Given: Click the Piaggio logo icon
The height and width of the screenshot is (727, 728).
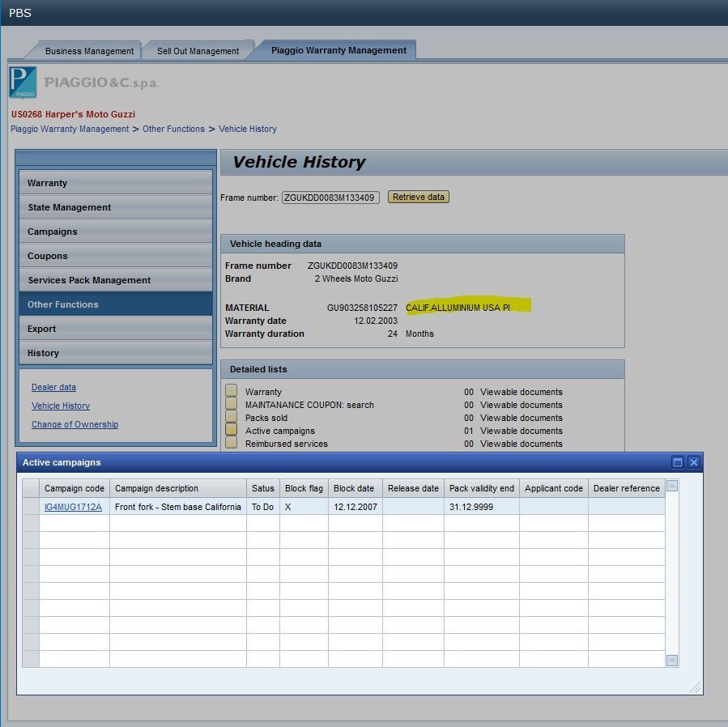Looking at the screenshot, I should [x=23, y=83].
